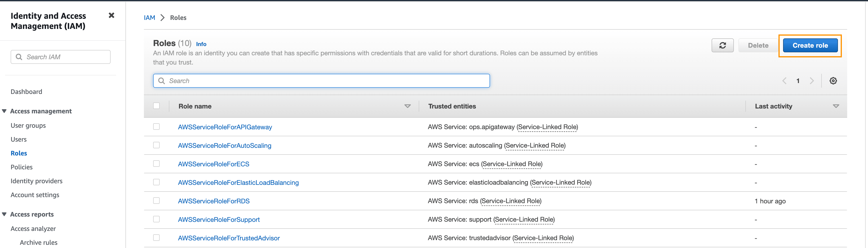Click page number 1 in pagination
The width and height of the screenshot is (868, 248).
[x=798, y=81]
